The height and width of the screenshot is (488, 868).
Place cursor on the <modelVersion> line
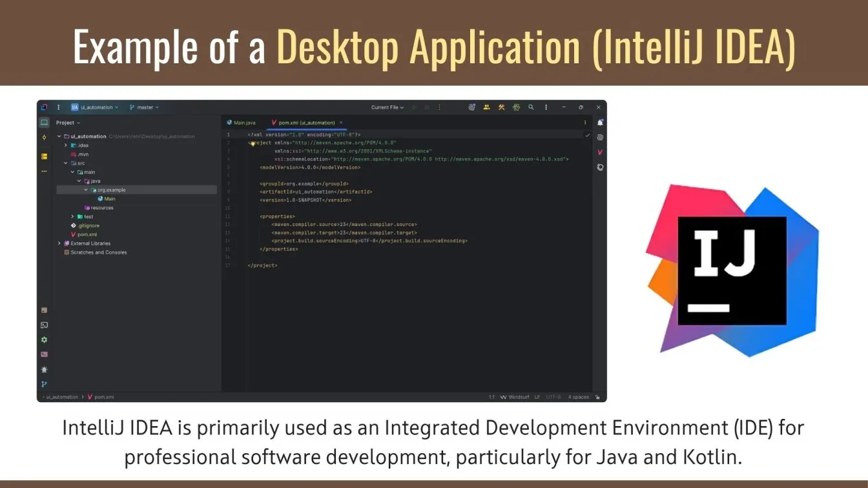310,167
